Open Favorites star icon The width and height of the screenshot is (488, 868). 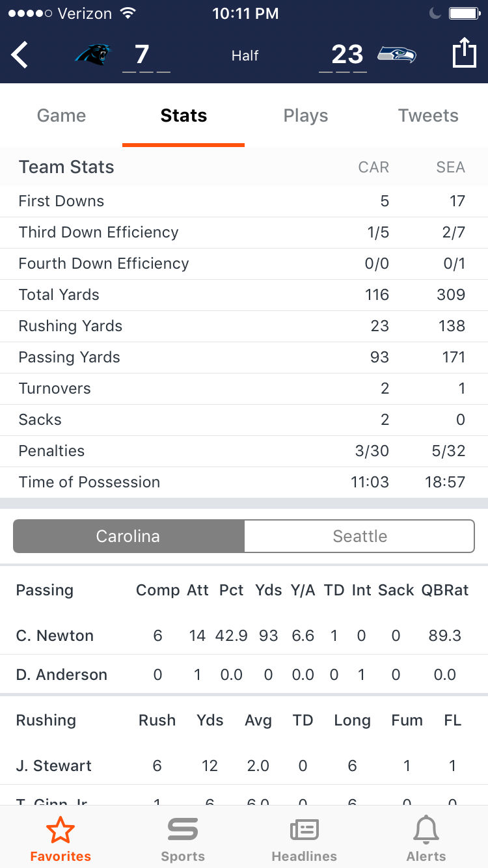tap(61, 831)
